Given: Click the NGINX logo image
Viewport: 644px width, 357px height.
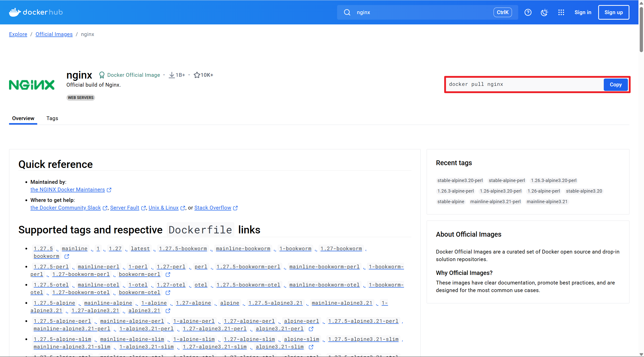Looking at the screenshot, I should click(32, 85).
